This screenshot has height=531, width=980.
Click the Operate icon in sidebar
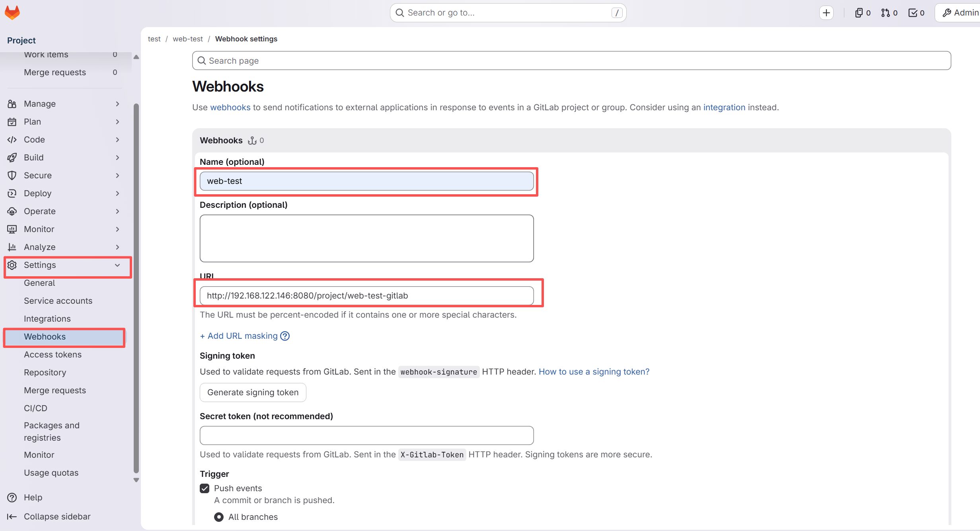click(x=12, y=211)
